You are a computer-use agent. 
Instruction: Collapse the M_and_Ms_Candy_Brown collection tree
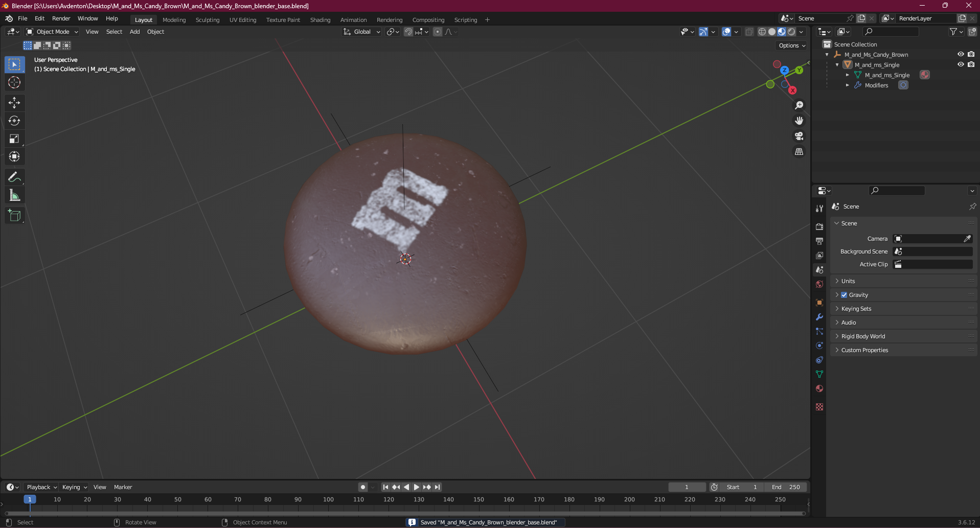[827, 55]
